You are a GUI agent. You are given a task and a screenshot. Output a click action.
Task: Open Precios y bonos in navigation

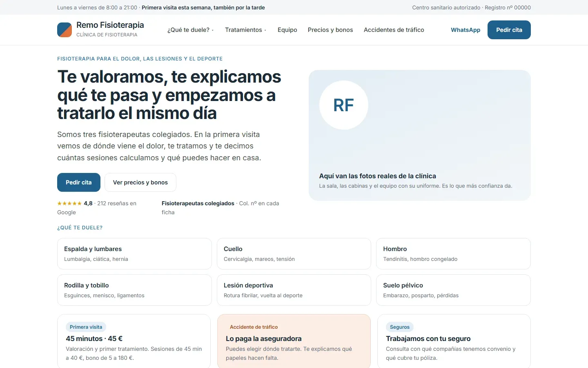pos(330,30)
